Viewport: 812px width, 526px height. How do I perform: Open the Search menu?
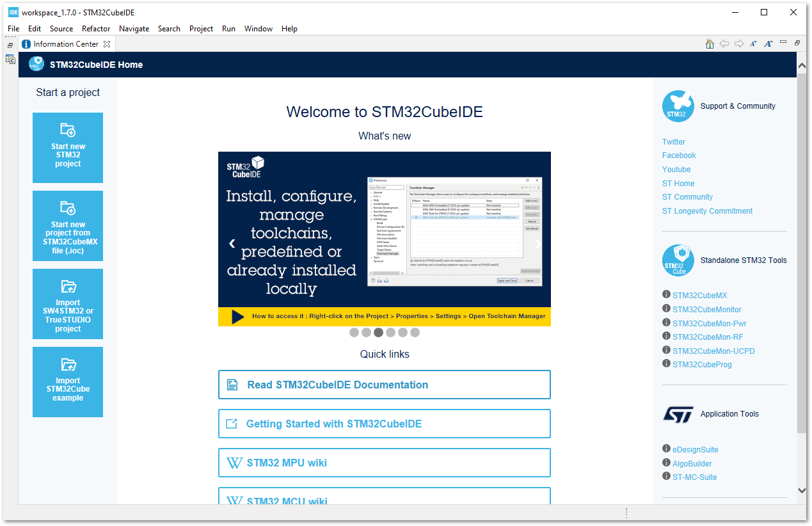[169, 29]
